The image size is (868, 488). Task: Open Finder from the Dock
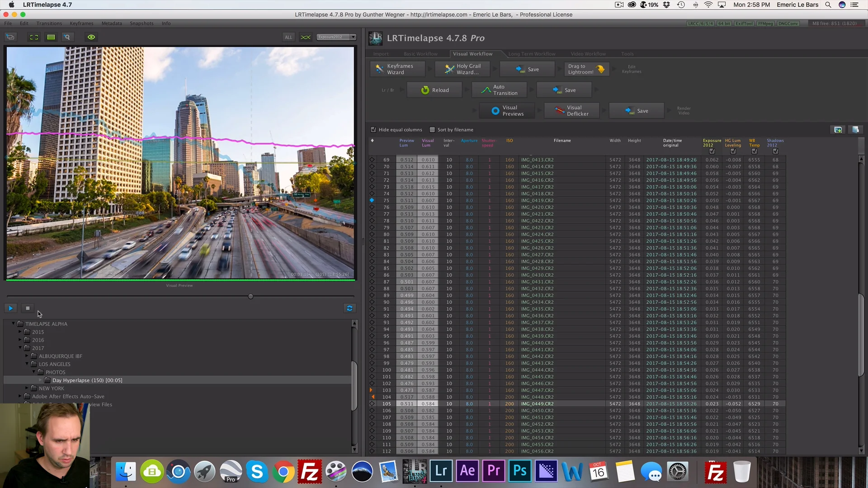click(126, 472)
